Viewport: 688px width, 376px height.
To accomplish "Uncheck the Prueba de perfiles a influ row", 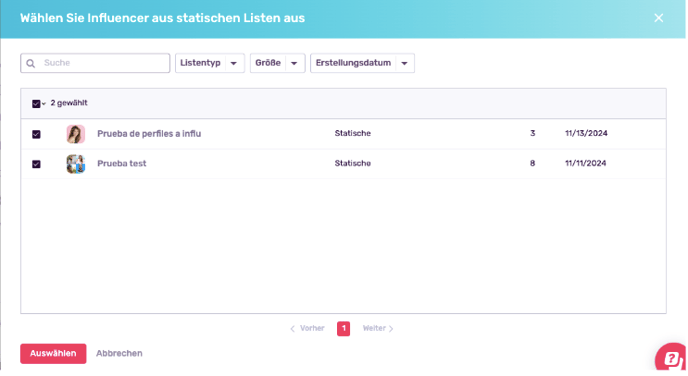I will pos(36,134).
